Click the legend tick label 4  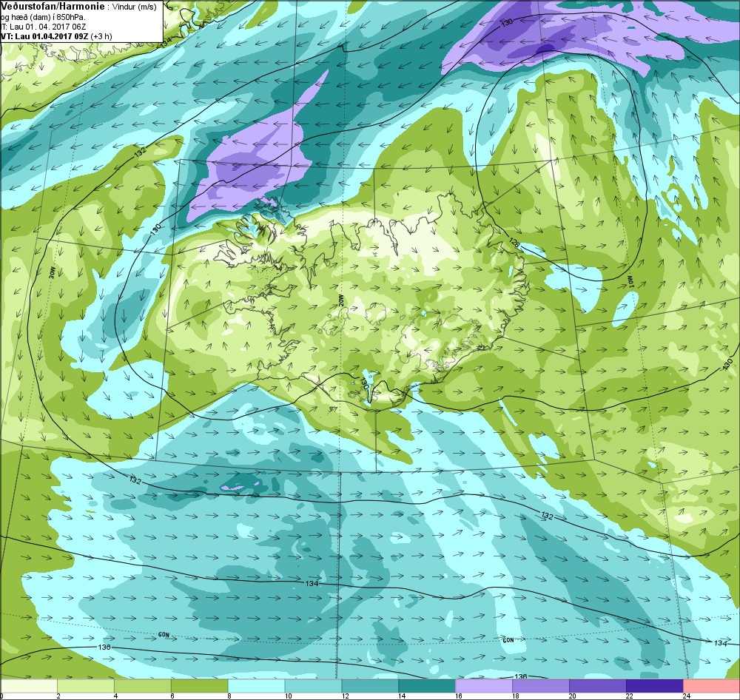[115, 696]
